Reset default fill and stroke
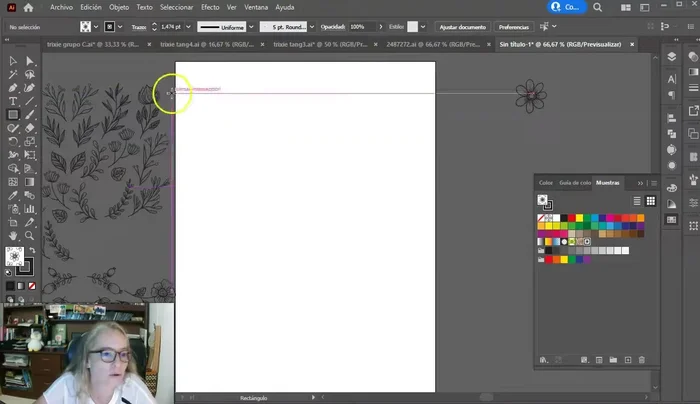The height and width of the screenshot is (404, 700). click(x=8, y=272)
